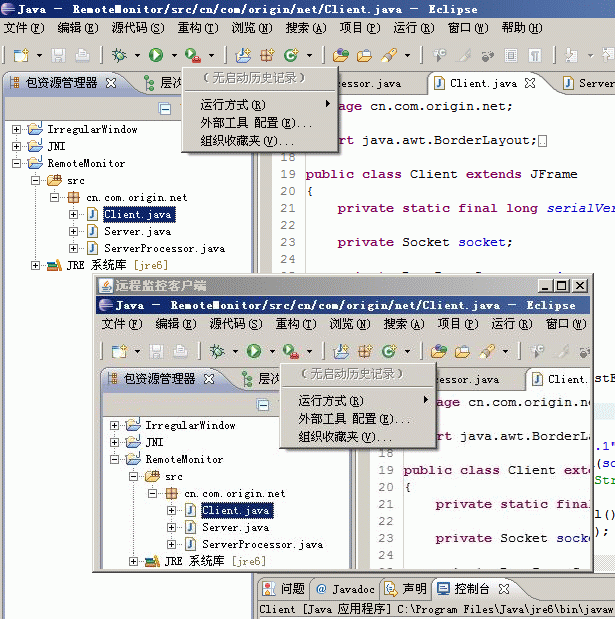This screenshot has height=619, width=615.
Task: Open the New wizard dropdown arrow in the outer toolbar
Action: click(38, 55)
